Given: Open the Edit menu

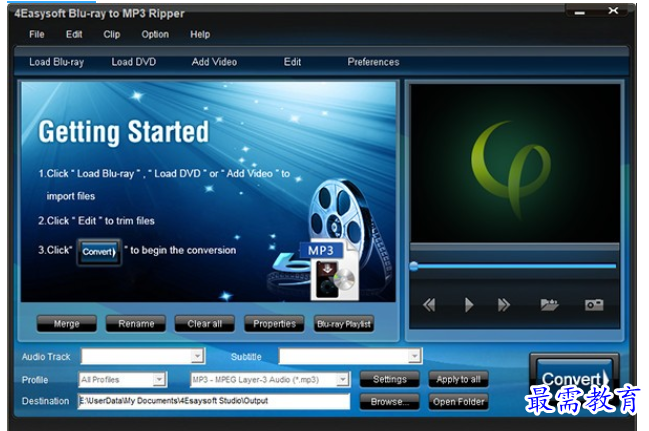Looking at the screenshot, I should pos(74,34).
